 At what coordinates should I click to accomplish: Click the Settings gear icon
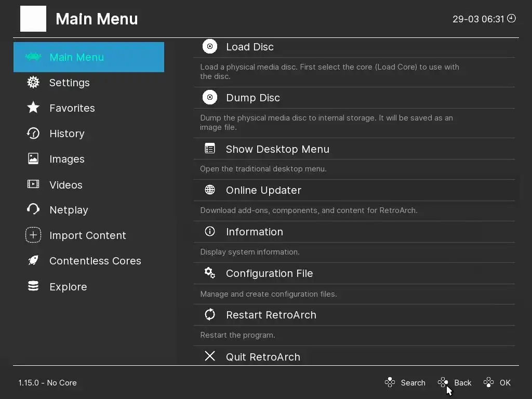point(33,82)
